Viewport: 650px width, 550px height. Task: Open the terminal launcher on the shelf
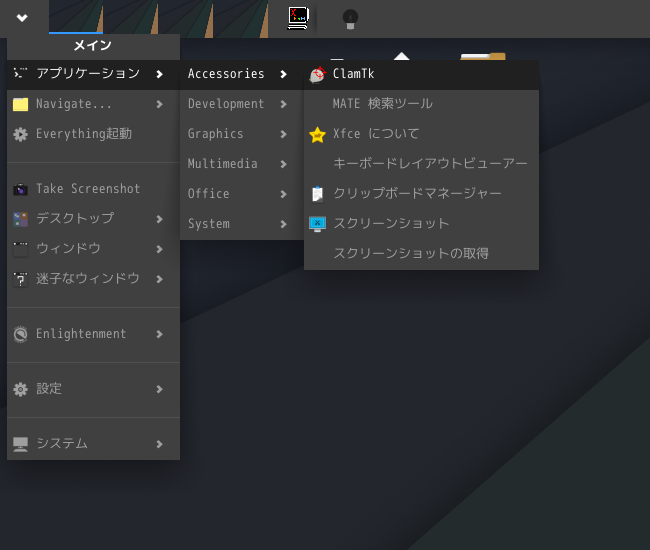pos(298,18)
